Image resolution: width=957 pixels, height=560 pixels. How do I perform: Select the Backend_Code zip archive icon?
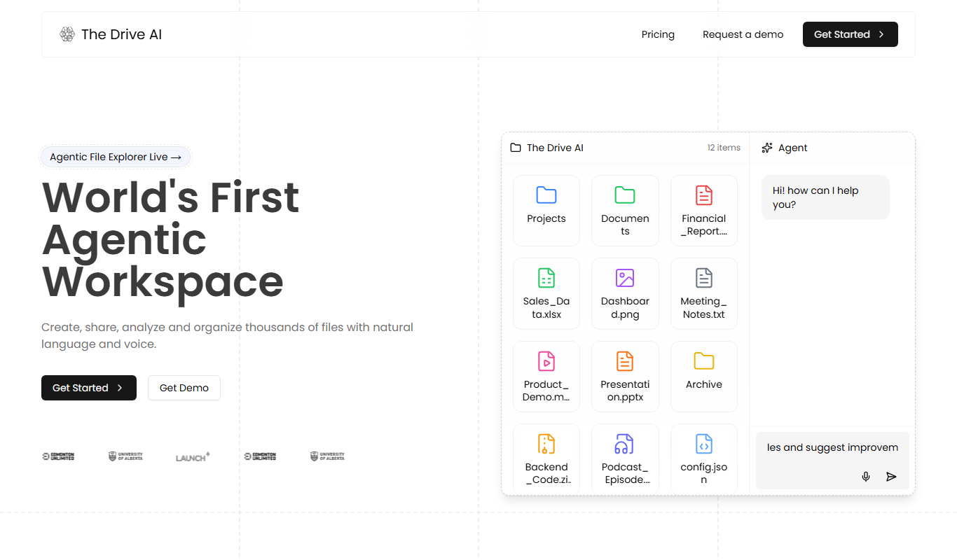[x=546, y=444]
